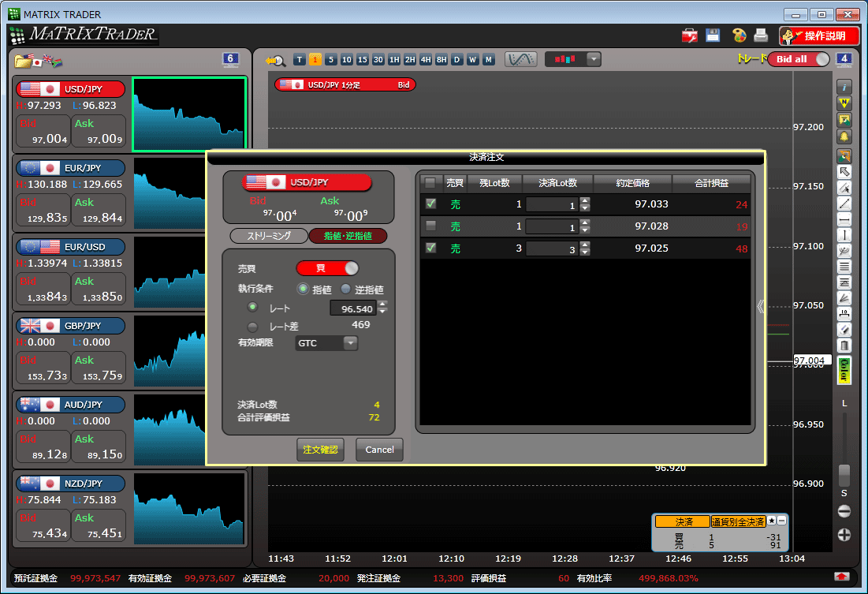Screen dimensions: 868x594
Task: Toggle the Bid all switch
Action: pos(799,58)
